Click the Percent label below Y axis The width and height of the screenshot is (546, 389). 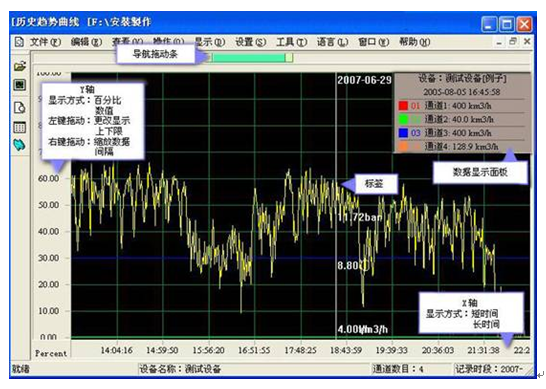click(x=51, y=353)
